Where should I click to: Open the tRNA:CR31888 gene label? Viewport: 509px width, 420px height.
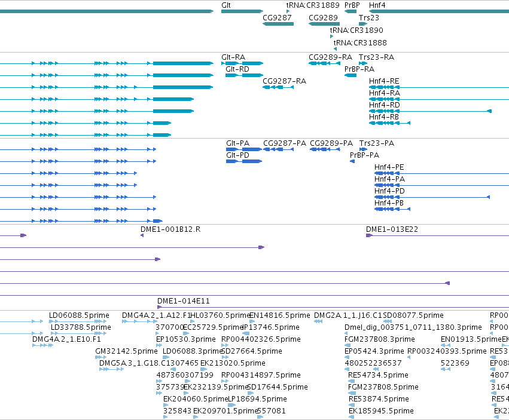[360, 42]
